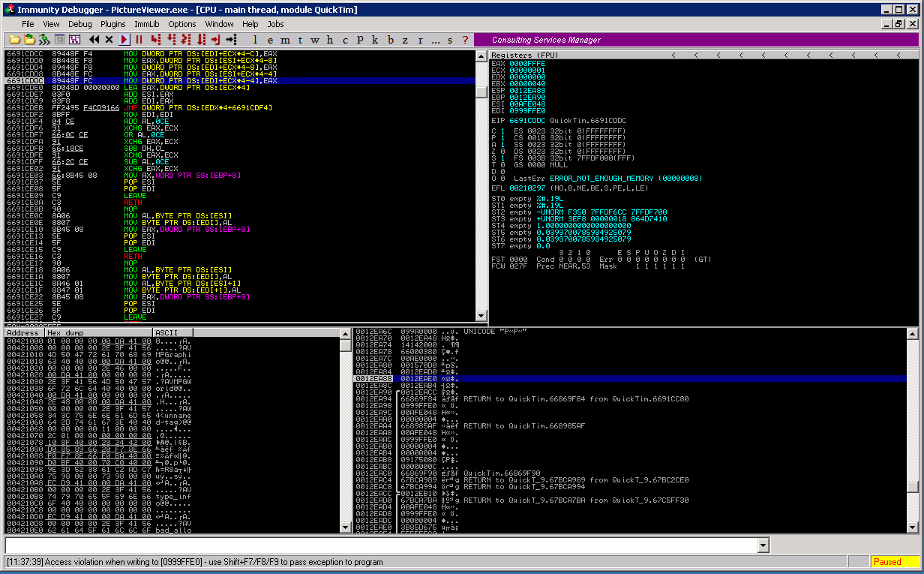Open the red question mark help icon
This screenshot has height=574, width=924.
coord(466,40)
